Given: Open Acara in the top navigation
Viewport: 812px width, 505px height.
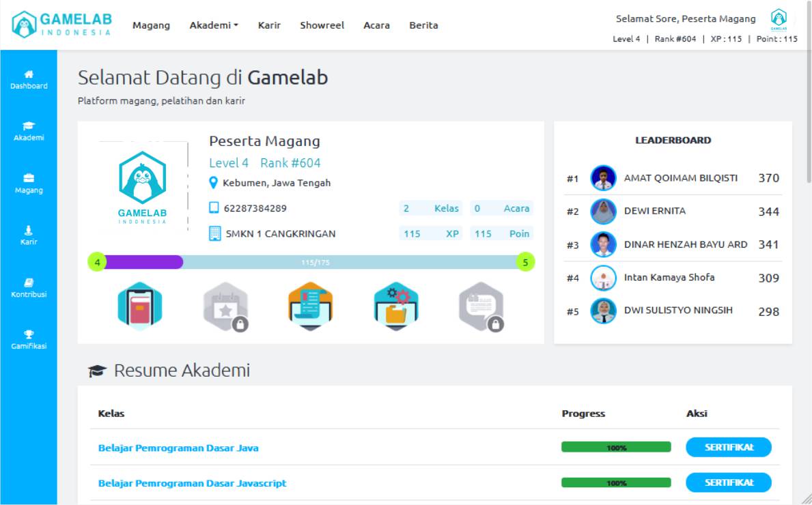Looking at the screenshot, I should point(376,25).
